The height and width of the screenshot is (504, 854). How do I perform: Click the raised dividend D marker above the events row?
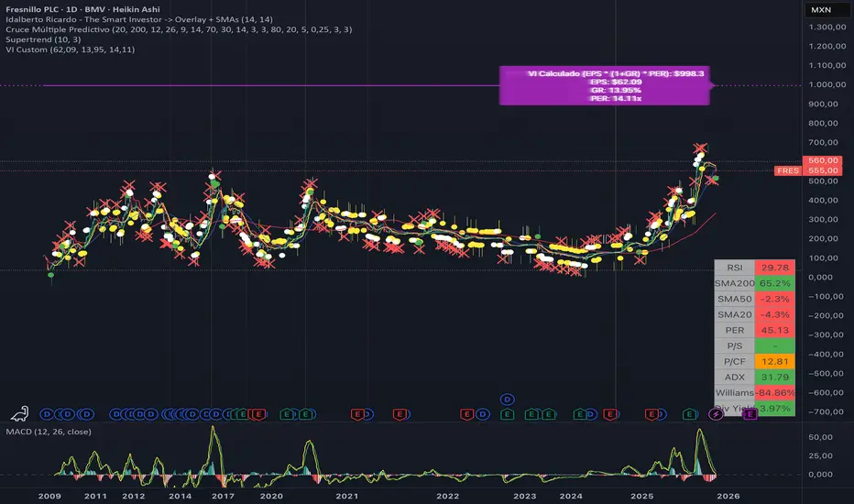pos(507,400)
